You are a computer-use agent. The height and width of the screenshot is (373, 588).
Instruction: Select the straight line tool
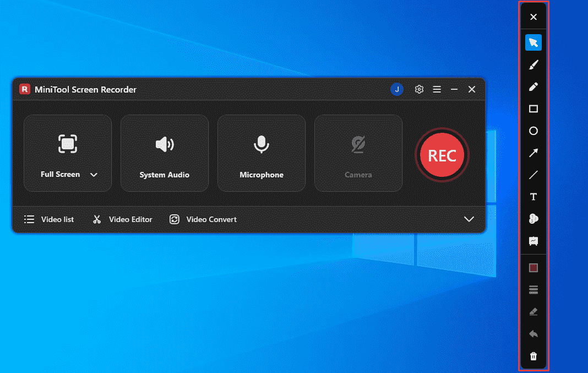[x=533, y=175]
